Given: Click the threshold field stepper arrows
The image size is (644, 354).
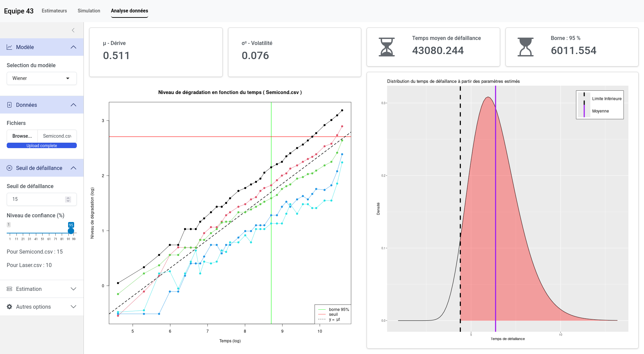Looking at the screenshot, I should [x=68, y=199].
